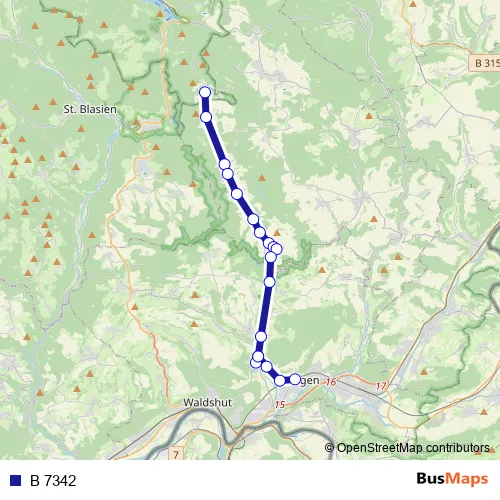Click the B 315 road shield
Screen dimensions: 500x500
click(485, 63)
